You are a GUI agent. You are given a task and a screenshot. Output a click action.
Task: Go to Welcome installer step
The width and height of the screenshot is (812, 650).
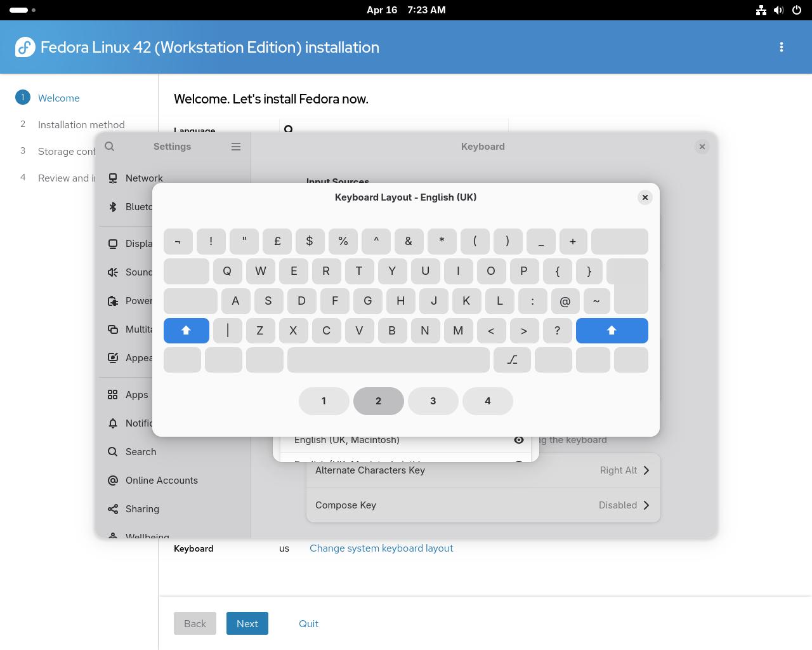pyautogui.click(x=58, y=98)
